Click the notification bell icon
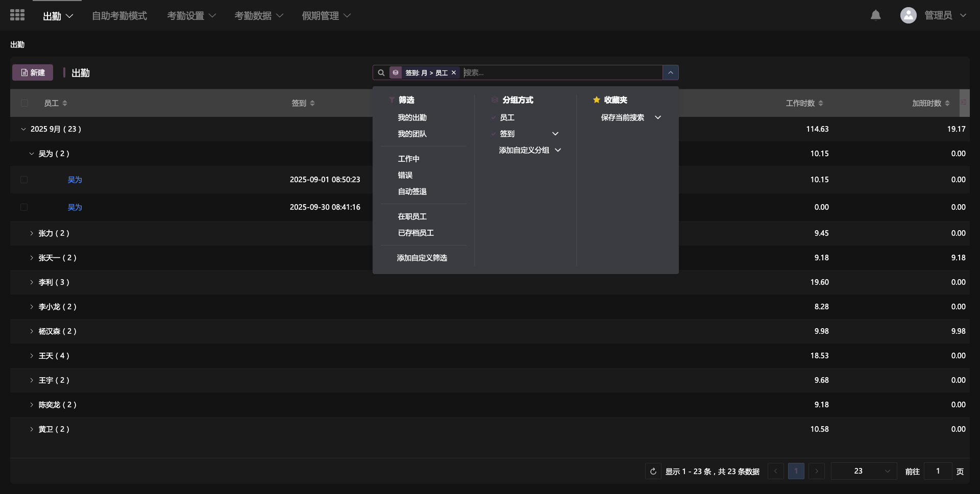This screenshot has width=980, height=494. [x=875, y=15]
